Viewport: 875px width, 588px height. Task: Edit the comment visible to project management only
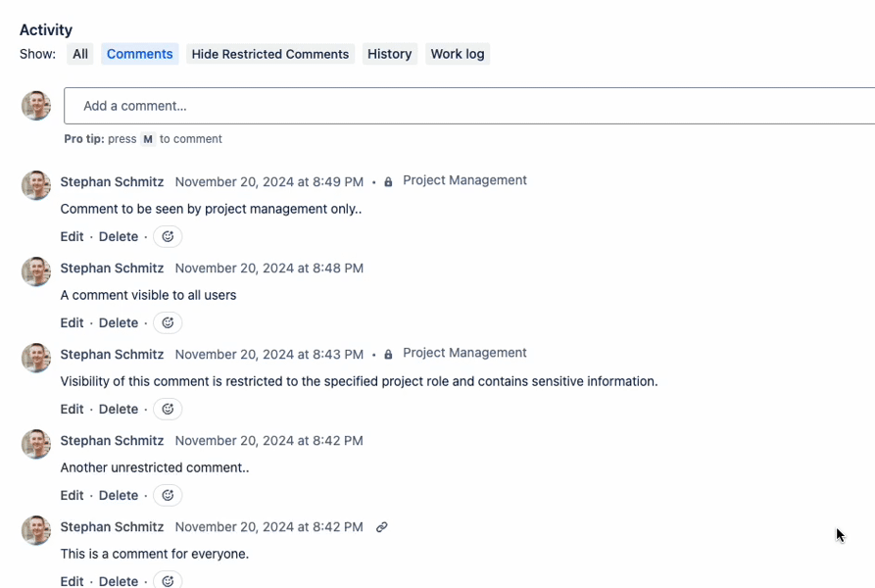click(x=72, y=236)
